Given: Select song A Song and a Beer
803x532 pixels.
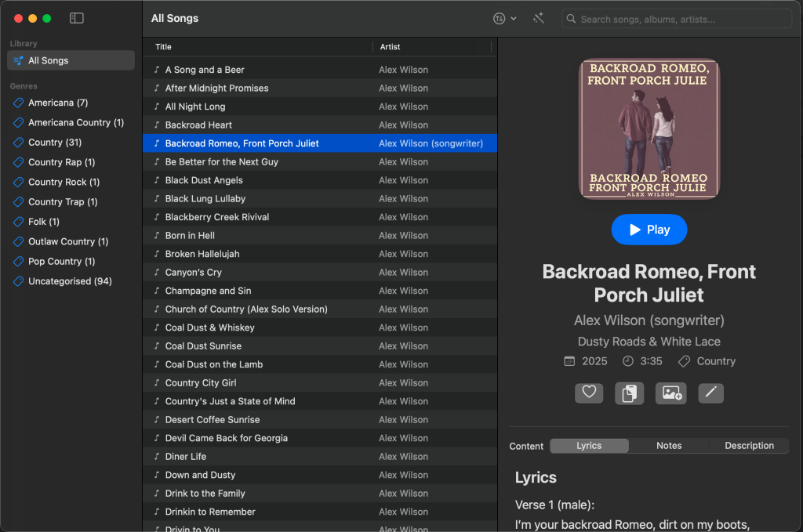Looking at the screenshot, I should click(x=320, y=70).
